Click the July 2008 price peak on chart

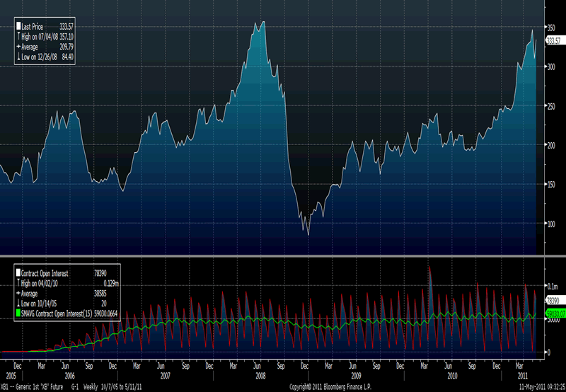tap(264, 23)
